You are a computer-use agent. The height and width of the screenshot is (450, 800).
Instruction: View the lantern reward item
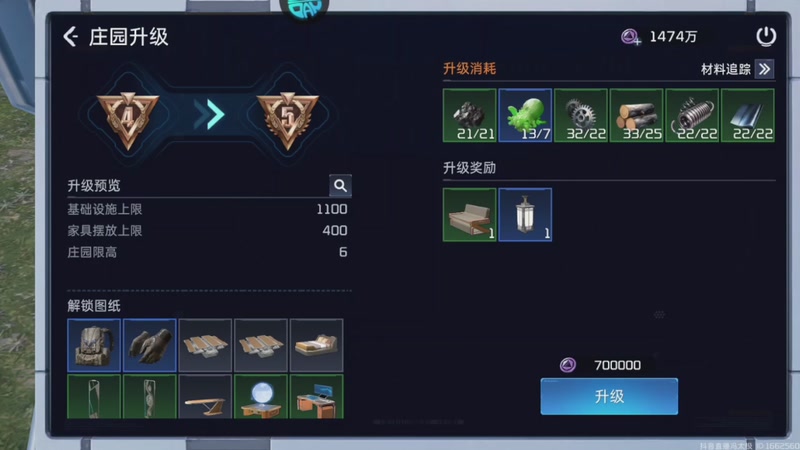coord(525,215)
